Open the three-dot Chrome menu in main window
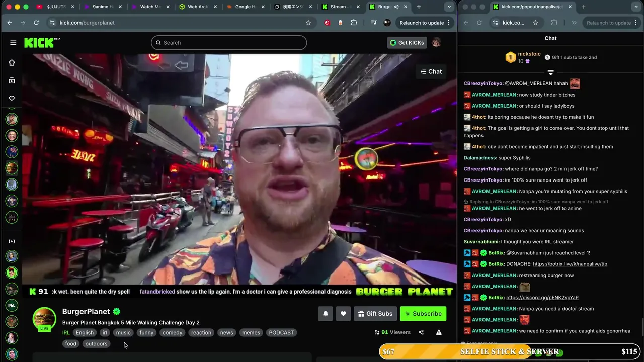Image resolution: width=644 pixels, height=362 pixels. point(449,23)
